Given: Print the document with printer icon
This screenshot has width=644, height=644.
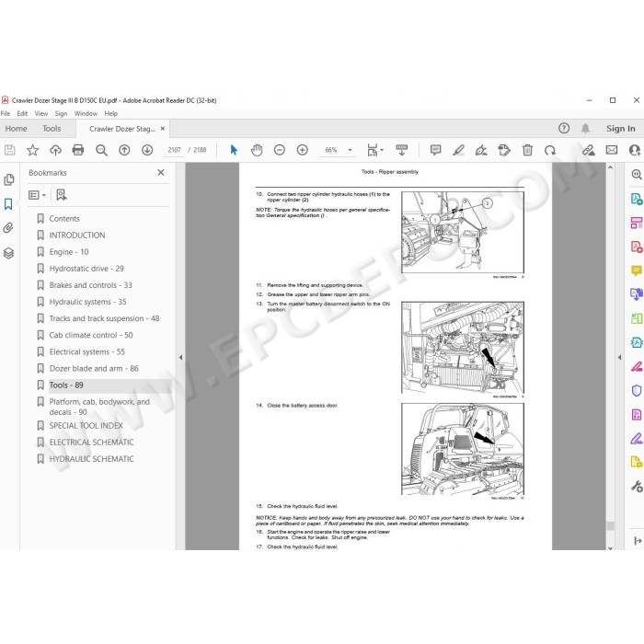Looking at the screenshot, I should pos(78,150).
